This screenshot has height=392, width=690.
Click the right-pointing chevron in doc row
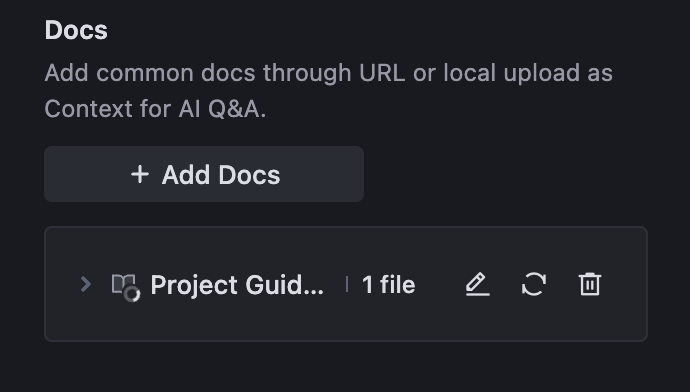[x=86, y=284]
